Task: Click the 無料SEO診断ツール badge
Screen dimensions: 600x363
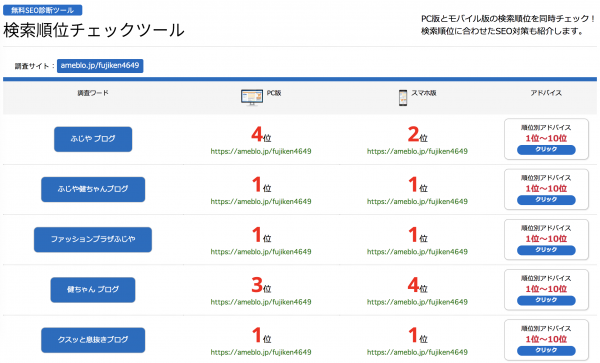Action: (x=42, y=10)
